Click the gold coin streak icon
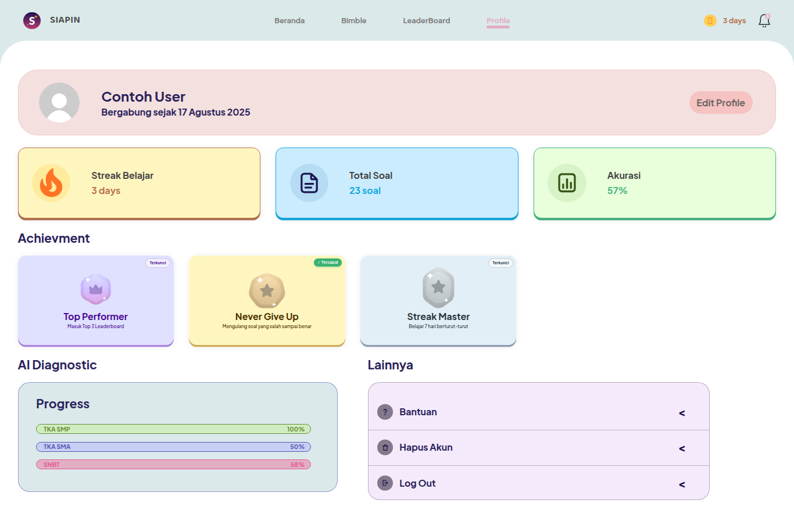 [710, 21]
